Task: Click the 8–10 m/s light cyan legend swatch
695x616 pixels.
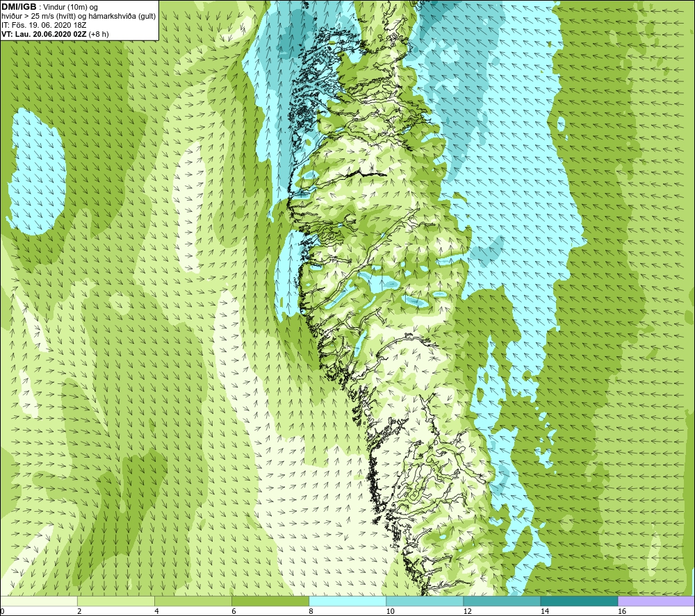Action: click(x=347, y=601)
